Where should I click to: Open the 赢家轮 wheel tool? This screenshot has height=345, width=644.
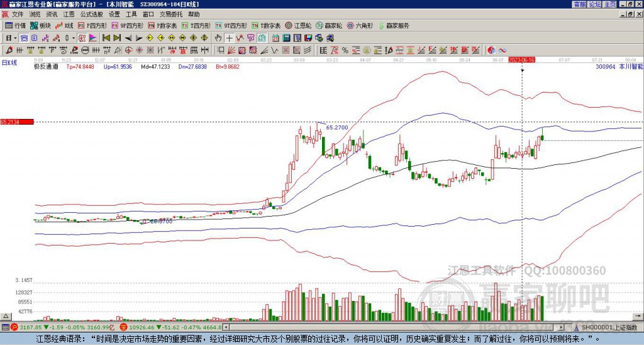point(329,25)
